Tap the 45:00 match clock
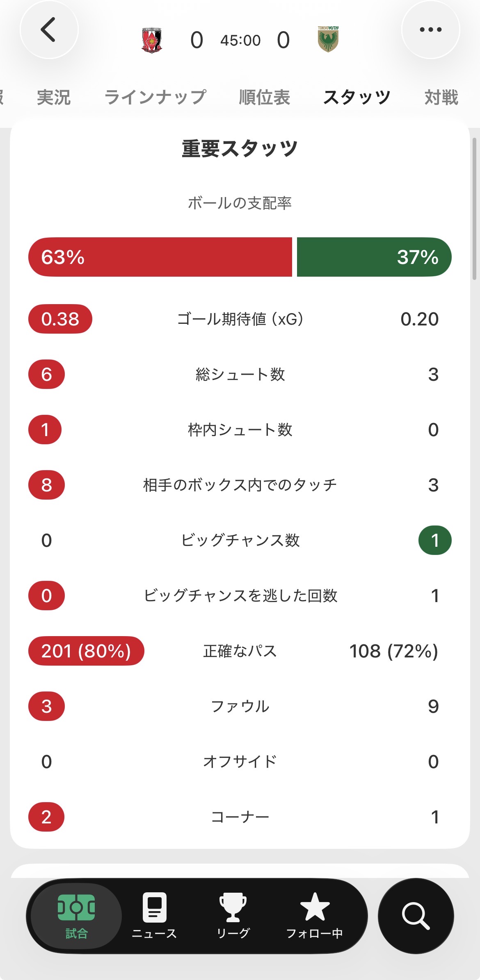480x980 pixels. [240, 41]
